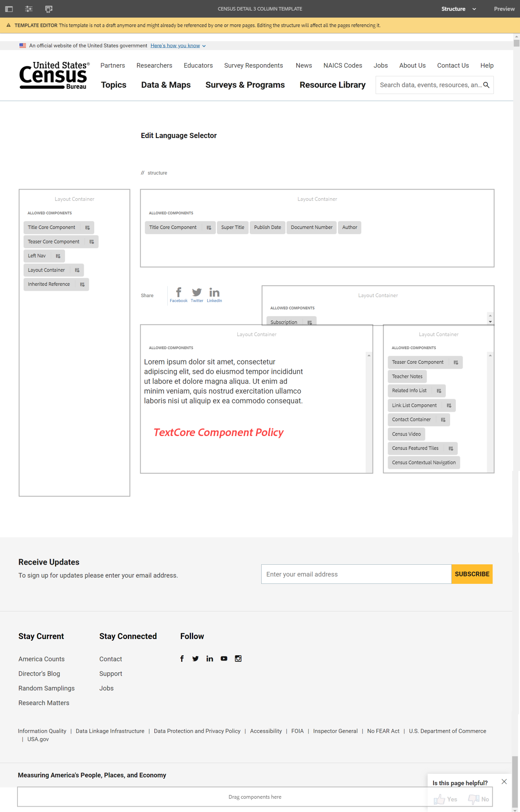Click Yes thumbs-up feedback button

pos(445,799)
